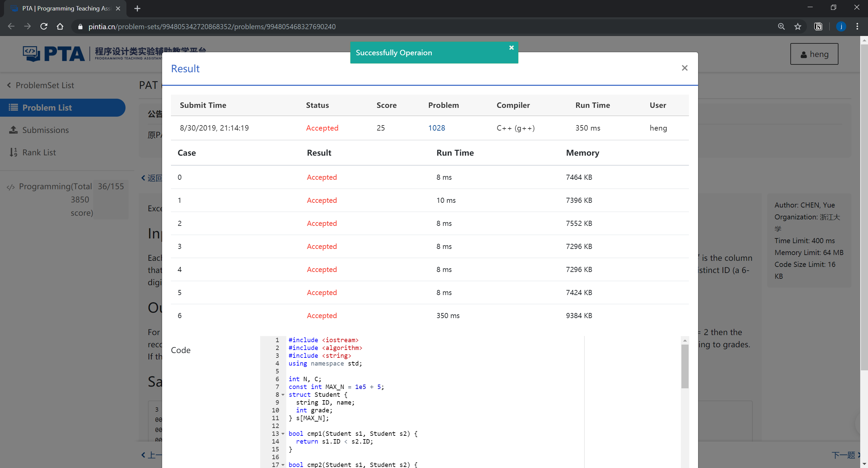Click the 7464 KB memory value
This screenshot has height=468, width=868.
coord(579,177)
